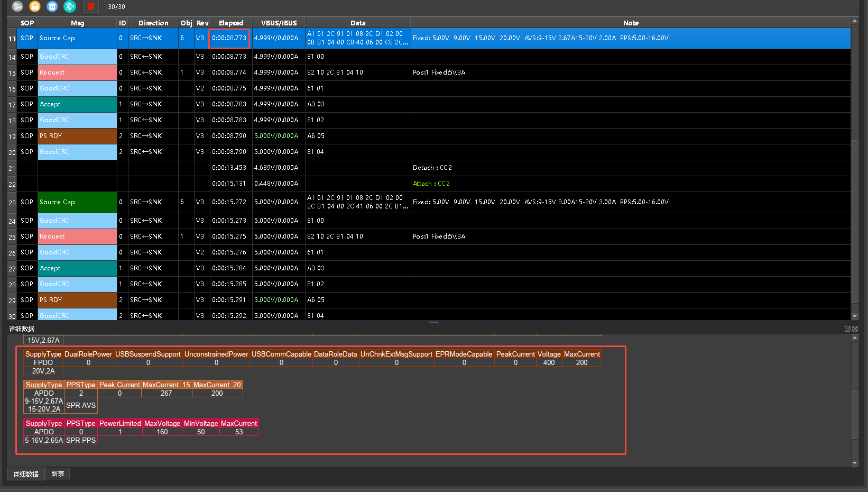The image size is (868, 492).
Task: Click the green Attach : CC2 note
Action: point(431,184)
